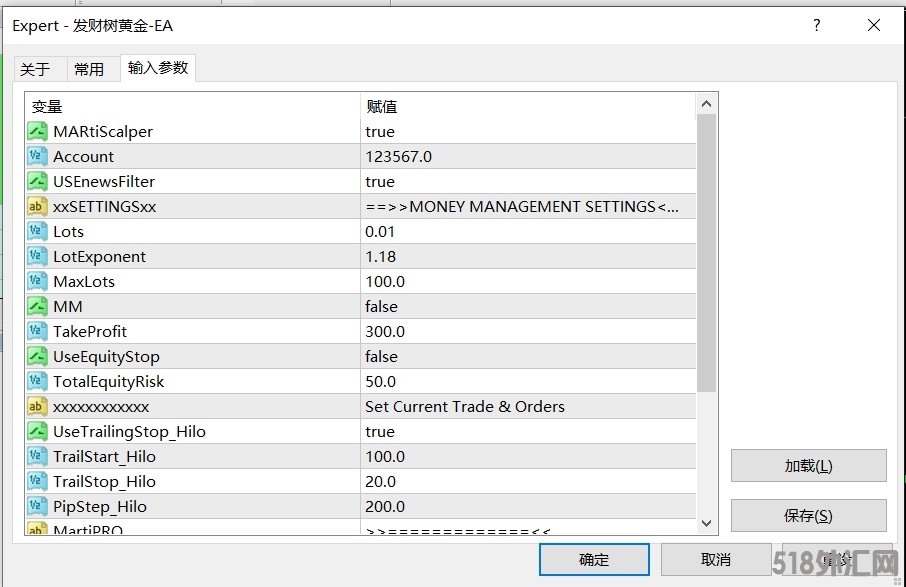This screenshot has width=906, height=587.
Task: Open the 常用 tab
Action: point(89,69)
